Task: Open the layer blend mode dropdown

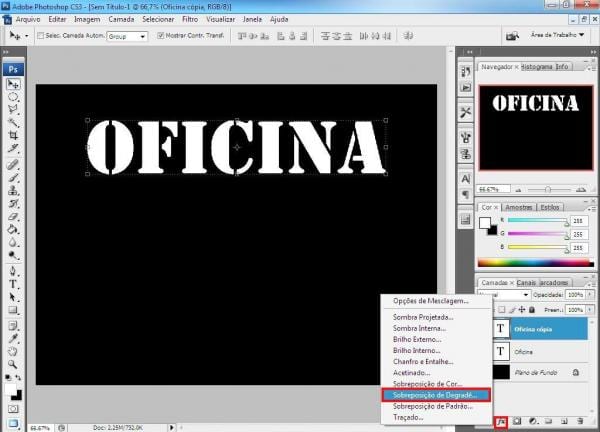Action: (x=504, y=295)
